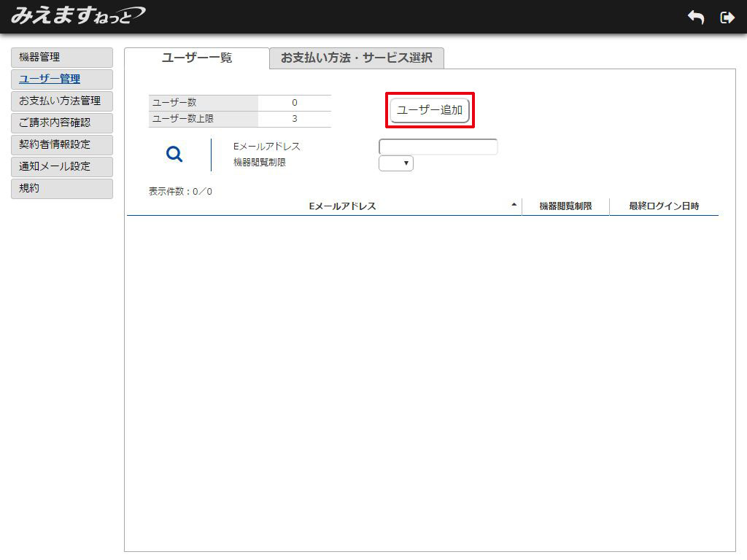Viewport: 747px width, 560px height.
Task: Sort by 最終ログイン日時 column header
Action: 664,206
